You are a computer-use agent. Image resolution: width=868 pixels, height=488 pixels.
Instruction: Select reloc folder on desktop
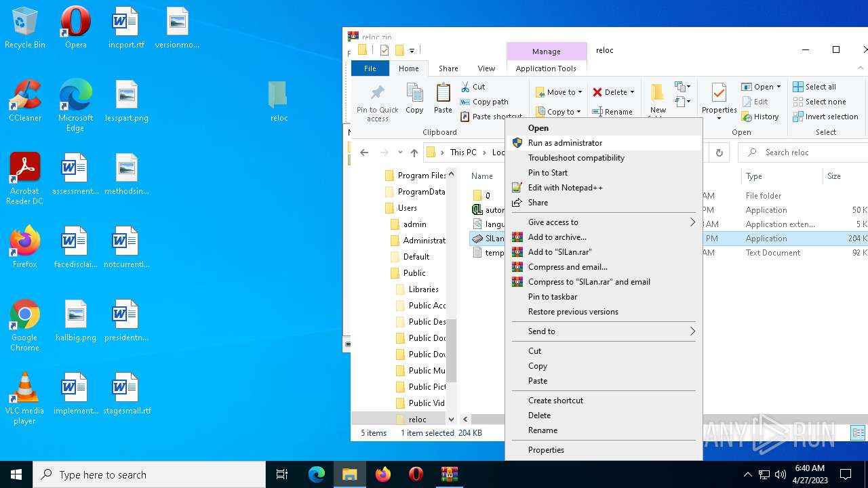[279, 100]
